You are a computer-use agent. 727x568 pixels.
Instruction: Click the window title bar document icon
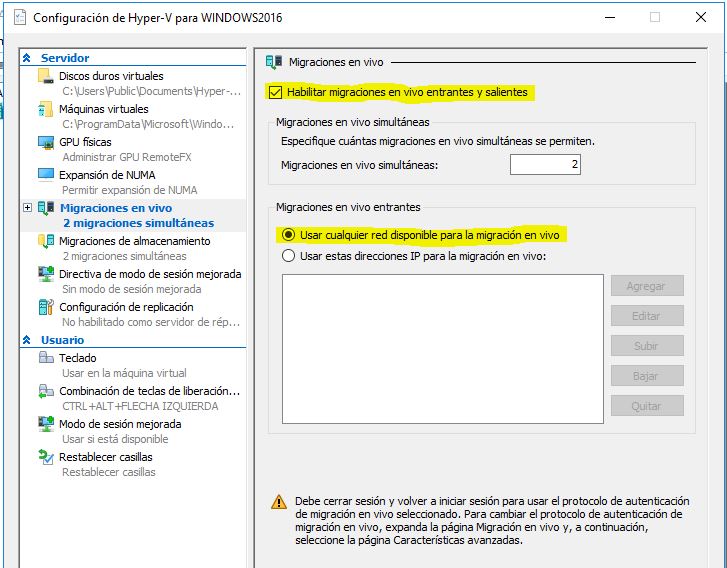19,18
